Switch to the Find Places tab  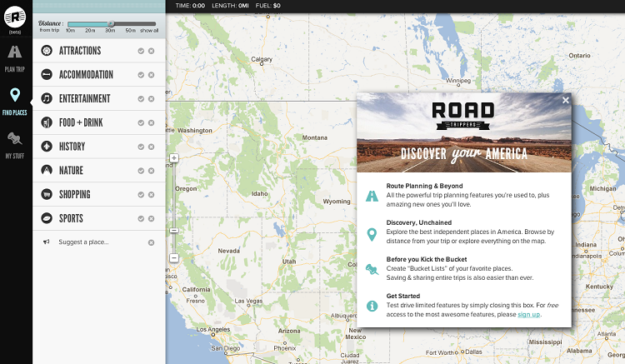[x=16, y=102]
